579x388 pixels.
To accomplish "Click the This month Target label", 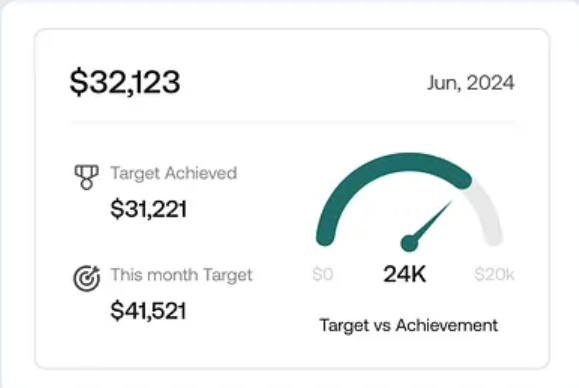I will pyautogui.click(x=181, y=275).
